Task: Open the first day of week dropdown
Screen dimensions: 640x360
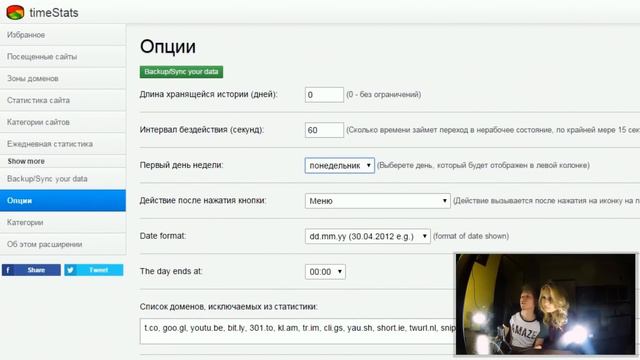Action: [340, 165]
